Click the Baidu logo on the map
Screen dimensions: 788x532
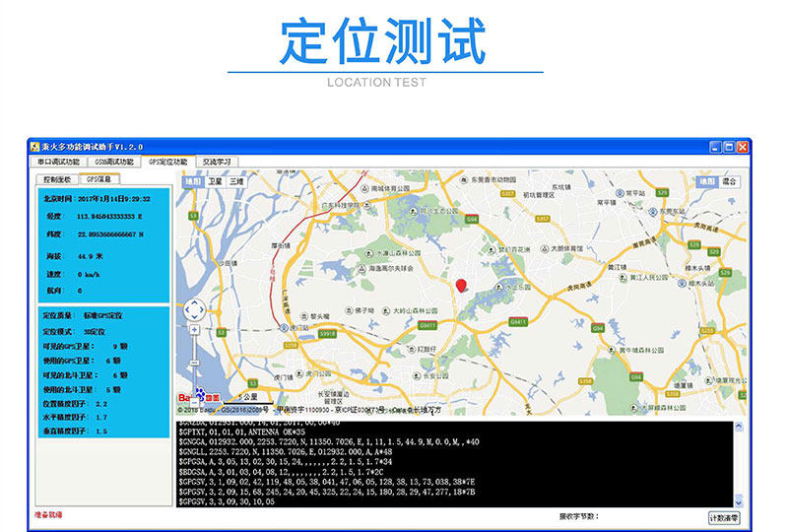[199, 397]
